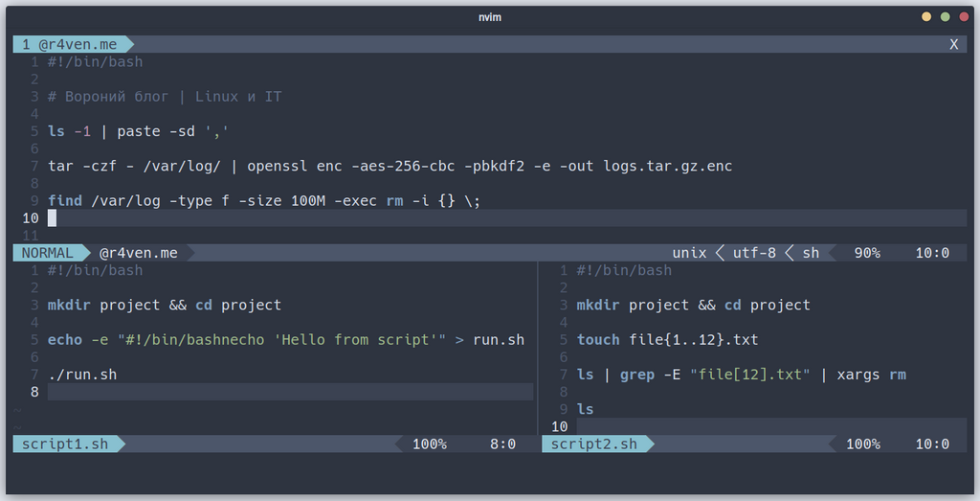Click 'Hello from script' string in script1.sh

(x=355, y=340)
